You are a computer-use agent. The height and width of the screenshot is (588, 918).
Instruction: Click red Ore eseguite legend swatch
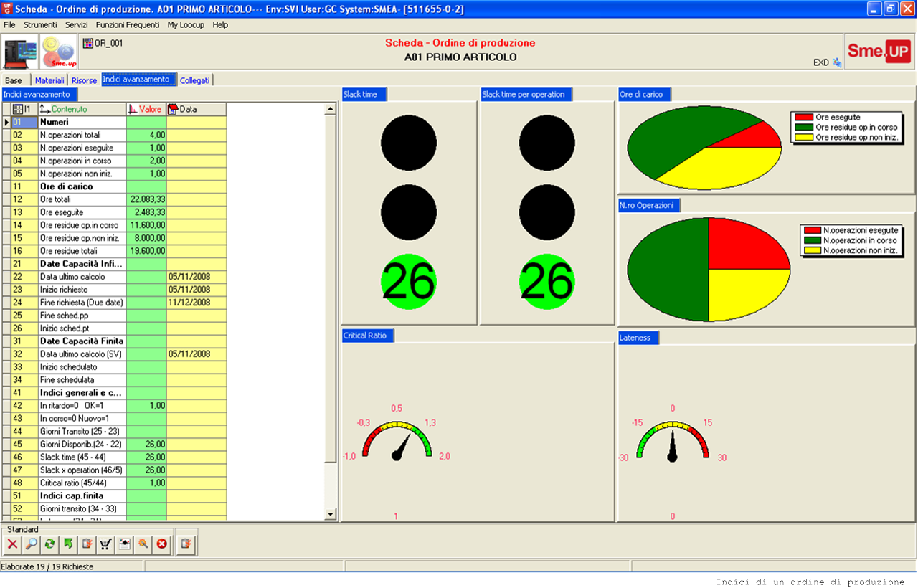(803, 117)
